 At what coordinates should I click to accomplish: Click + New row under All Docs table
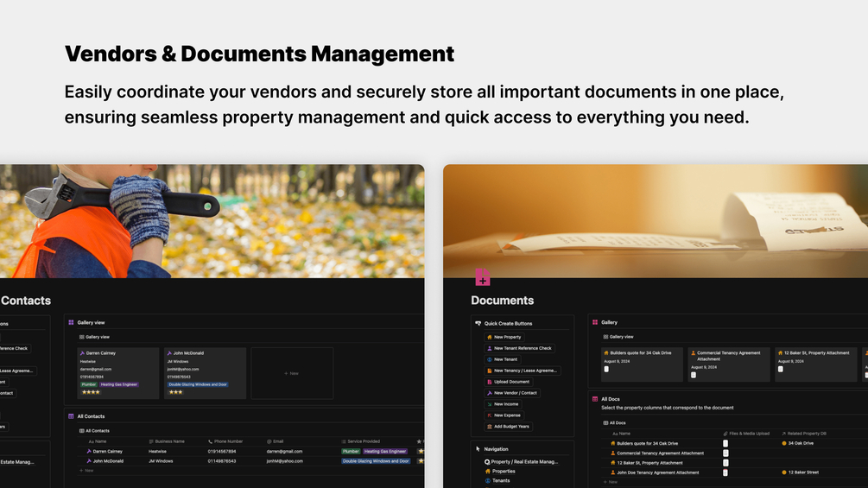pyautogui.click(x=610, y=482)
